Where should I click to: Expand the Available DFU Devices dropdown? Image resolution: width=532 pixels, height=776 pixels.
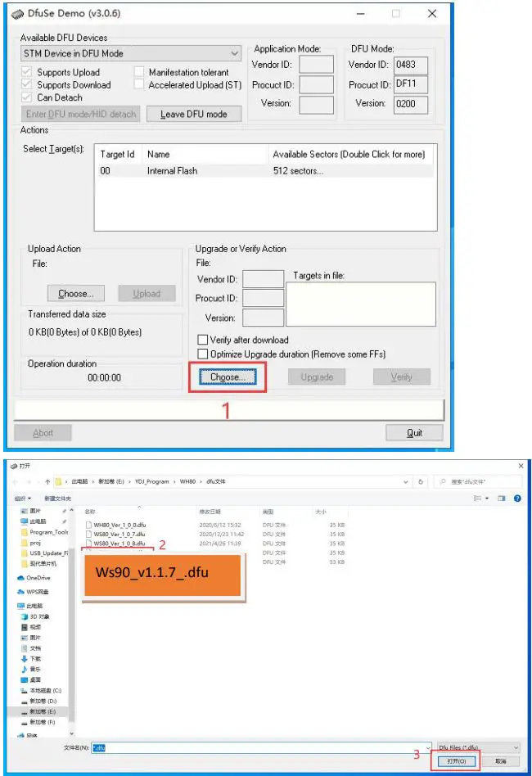point(234,54)
